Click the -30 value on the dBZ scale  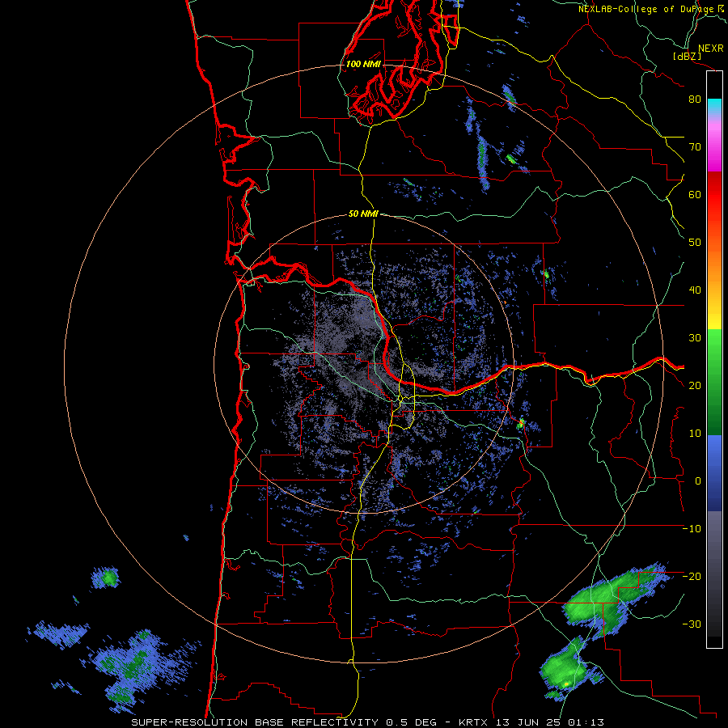pos(692,624)
